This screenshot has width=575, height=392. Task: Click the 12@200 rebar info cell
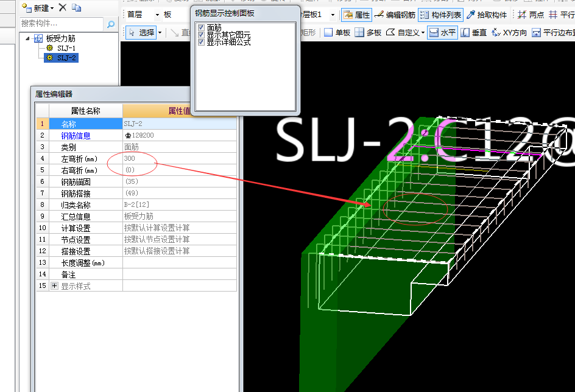180,136
